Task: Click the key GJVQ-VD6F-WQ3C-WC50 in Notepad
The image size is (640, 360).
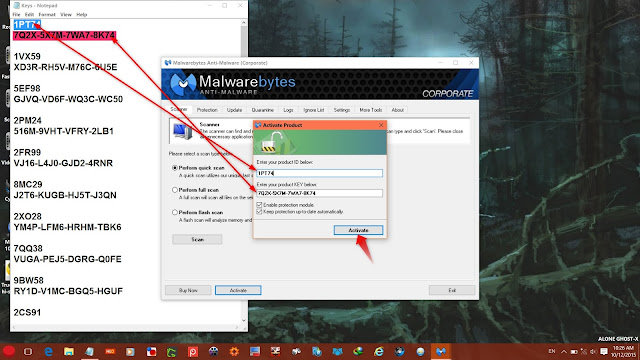Action: [68, 99]
